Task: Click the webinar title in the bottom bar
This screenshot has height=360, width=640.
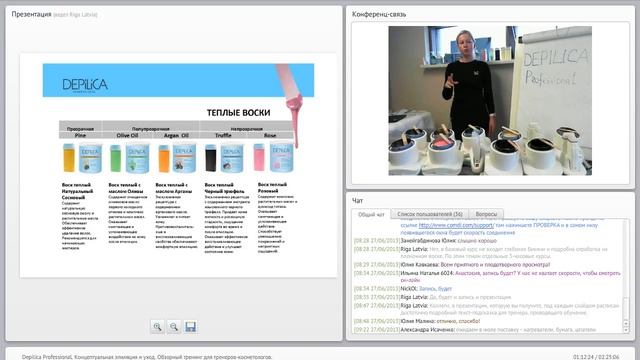Action: tap(147, 357)
